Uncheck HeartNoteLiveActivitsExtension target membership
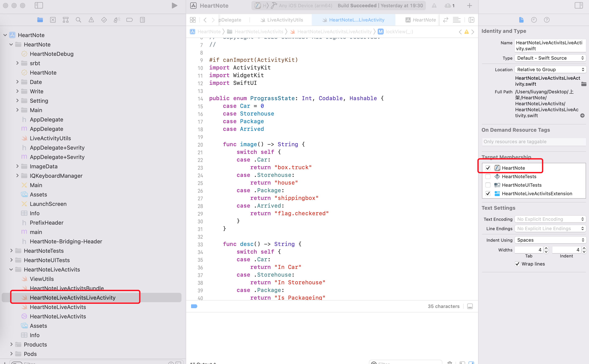This screenshot has width=589, height=364. [x=488, y=194]
